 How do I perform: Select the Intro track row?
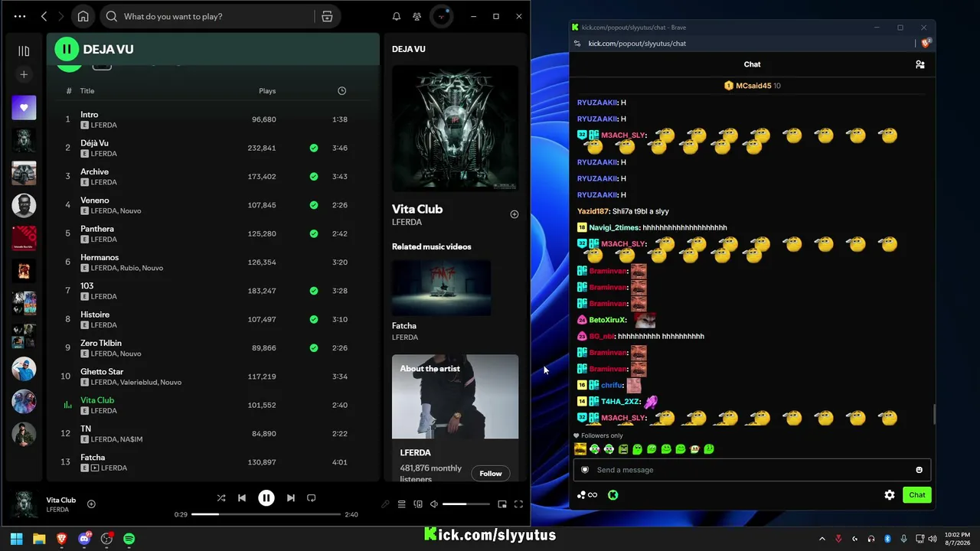click(213, 119)
